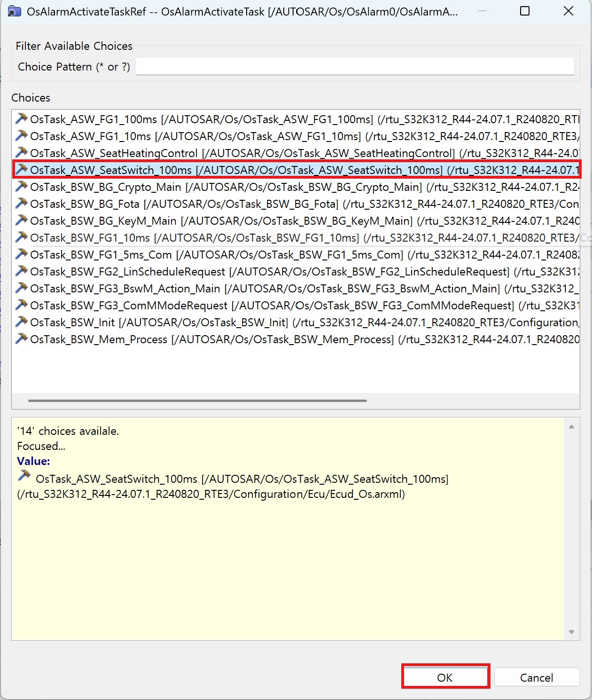The width and height of the screenshot is (592, 700).
Task: Select OsTask_BSW_BG_KeyM_Main choice
Action: click(296, 220)
